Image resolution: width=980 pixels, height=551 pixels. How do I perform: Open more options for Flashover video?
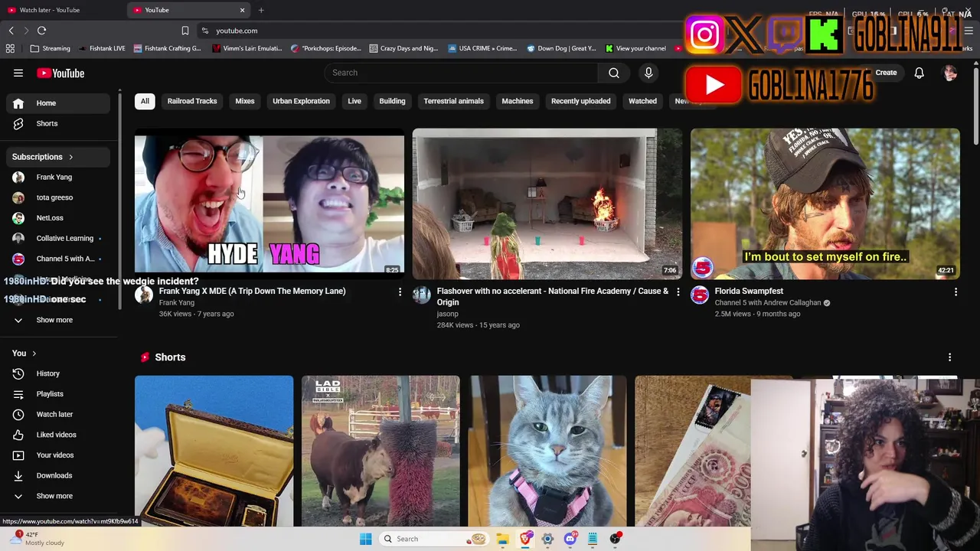pos(678,292)
